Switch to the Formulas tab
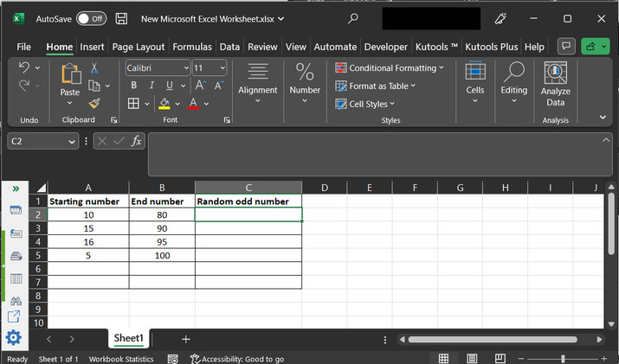The height and width of the screenshot is (364, 619). point(191,47)
